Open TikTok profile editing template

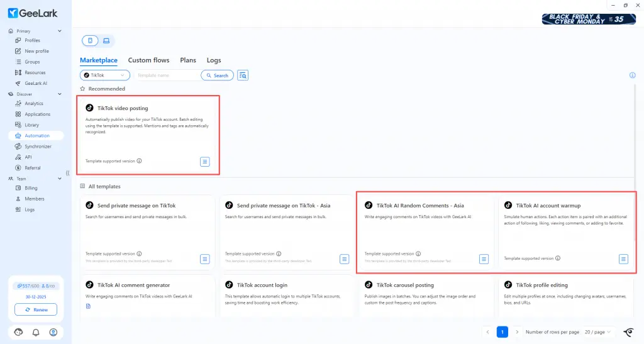point(567,296)
